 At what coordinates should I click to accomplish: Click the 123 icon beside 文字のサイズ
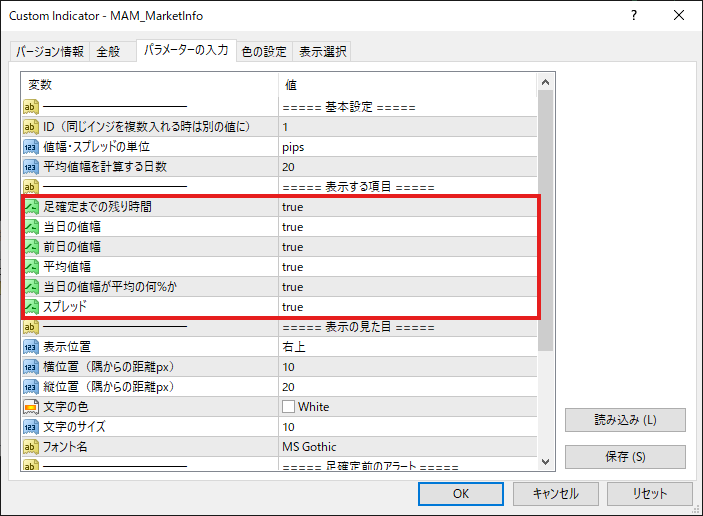coord(30,427)
